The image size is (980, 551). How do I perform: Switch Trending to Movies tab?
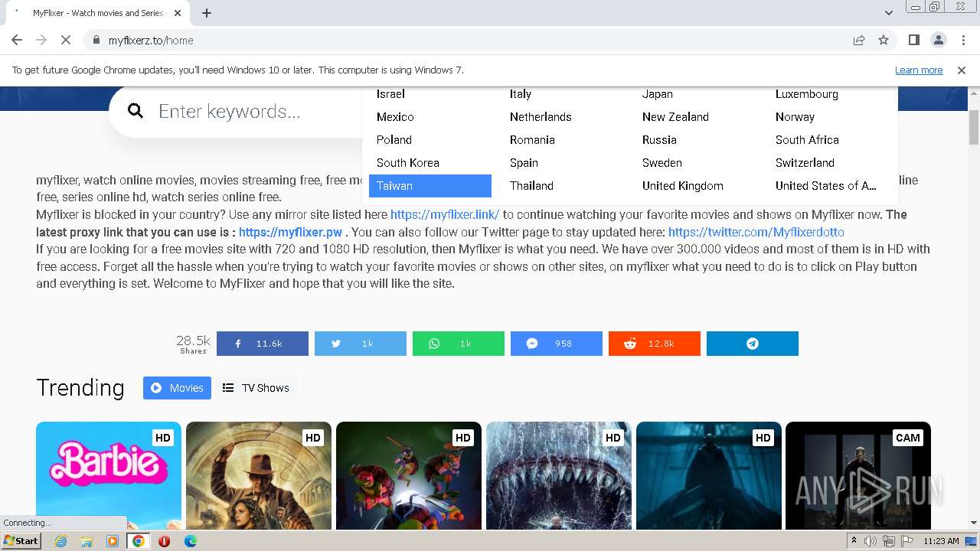coord(177,388)
